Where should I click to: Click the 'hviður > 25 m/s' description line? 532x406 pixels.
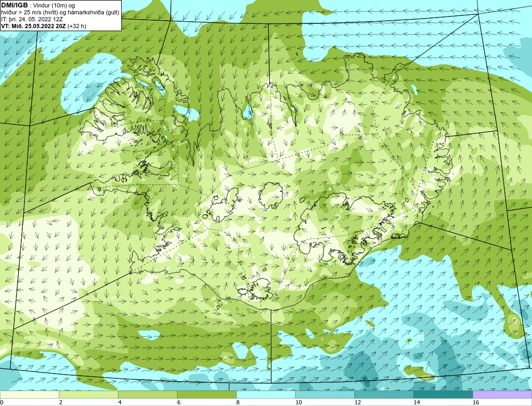click(60, 13)
